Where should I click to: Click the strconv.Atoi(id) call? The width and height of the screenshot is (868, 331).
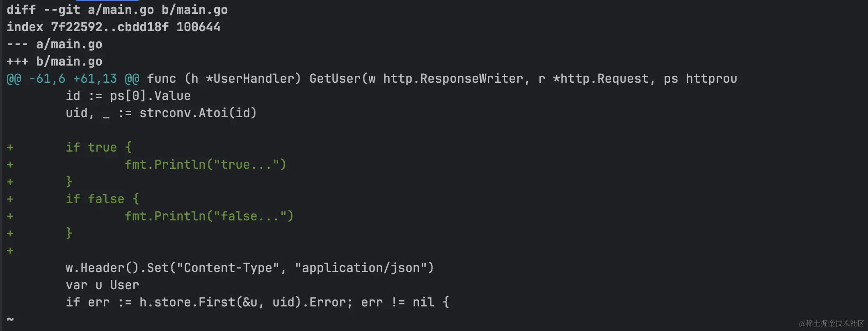[x=198, y=113]
